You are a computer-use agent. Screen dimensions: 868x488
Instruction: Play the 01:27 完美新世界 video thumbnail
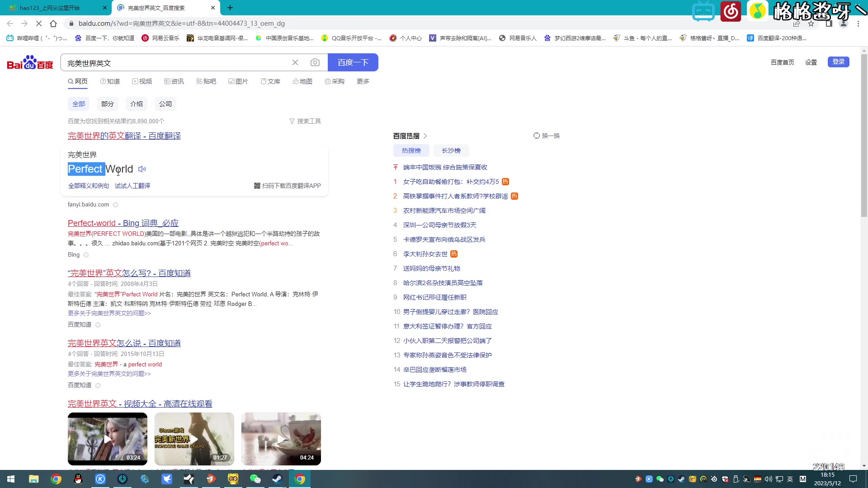pos(194,439)
